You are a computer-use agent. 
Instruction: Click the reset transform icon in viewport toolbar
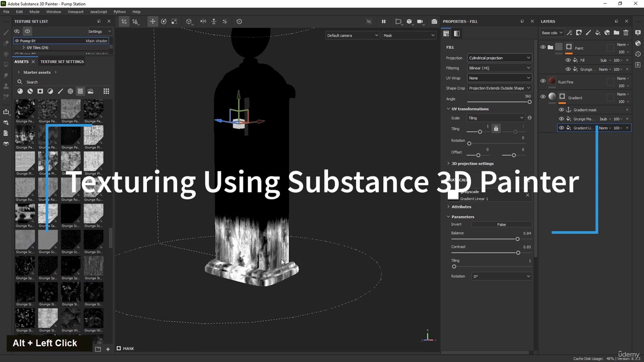(x=239, y=22)
